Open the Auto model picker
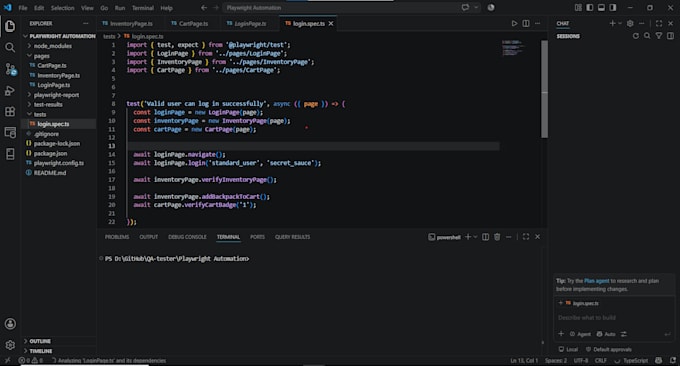This screenshot has width=680, height=366. (606, 334)
